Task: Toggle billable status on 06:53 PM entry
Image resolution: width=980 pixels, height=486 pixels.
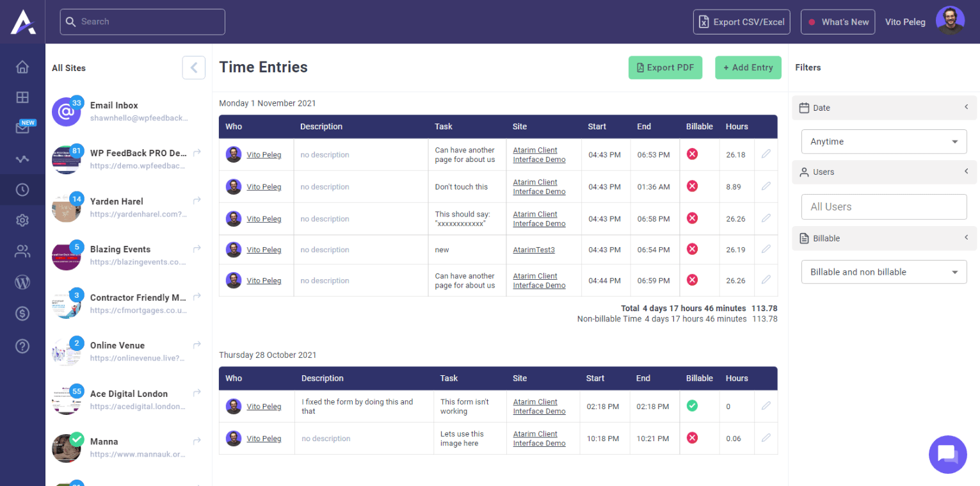Action: click(x=692, y=154)
